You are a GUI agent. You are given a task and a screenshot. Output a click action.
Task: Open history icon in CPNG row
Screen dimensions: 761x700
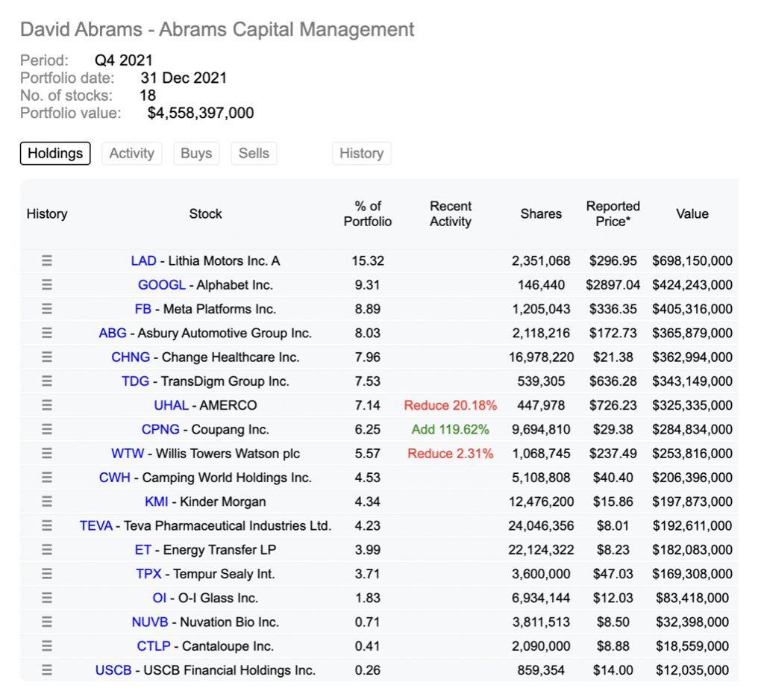(x=46, y=429)
